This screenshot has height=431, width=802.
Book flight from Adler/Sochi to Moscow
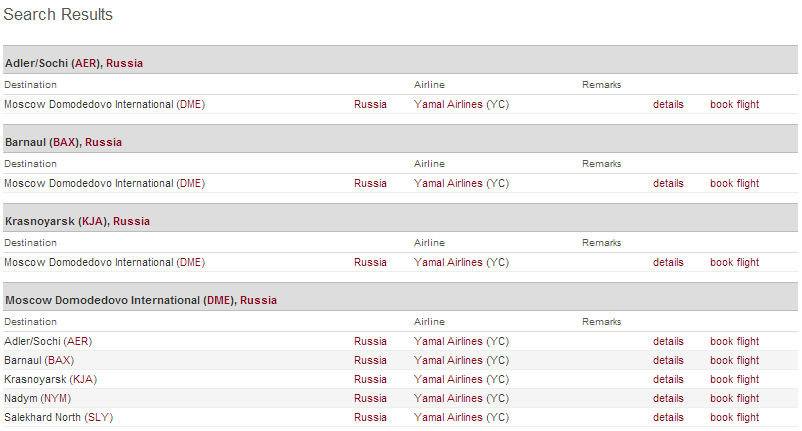click(x=734, y=104)
